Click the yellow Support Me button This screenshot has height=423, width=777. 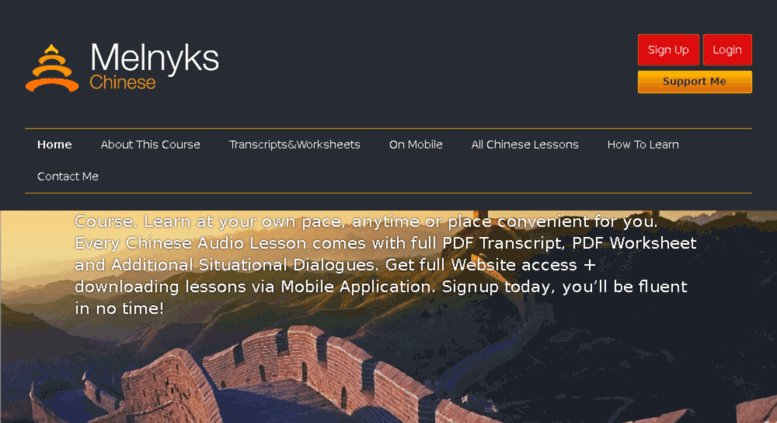(x=695, y=82)
